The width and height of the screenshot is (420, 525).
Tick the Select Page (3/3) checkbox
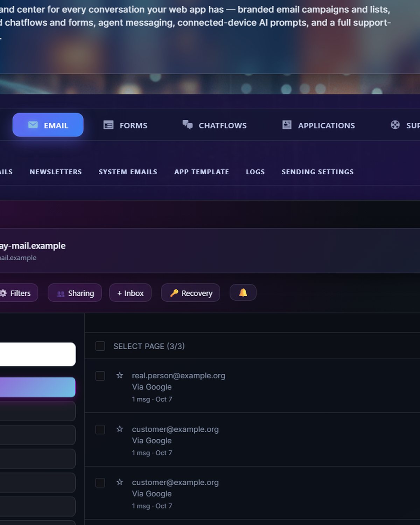[100, 346]
